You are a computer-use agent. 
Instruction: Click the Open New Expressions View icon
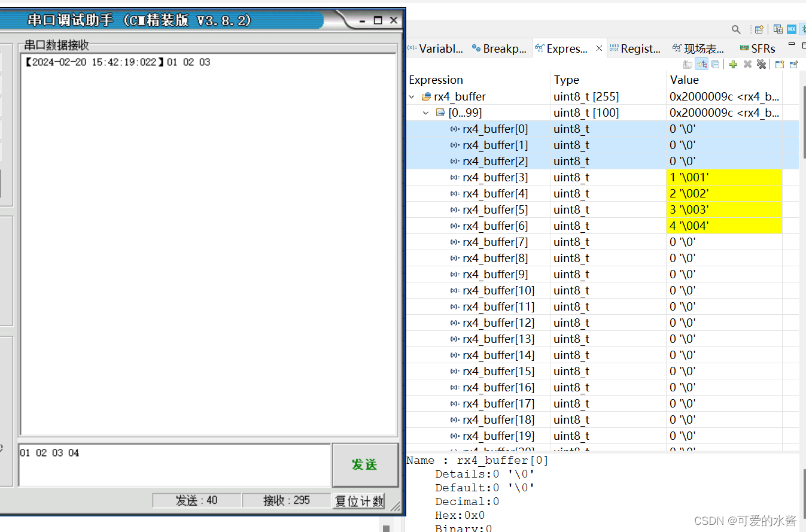[780, 64]
